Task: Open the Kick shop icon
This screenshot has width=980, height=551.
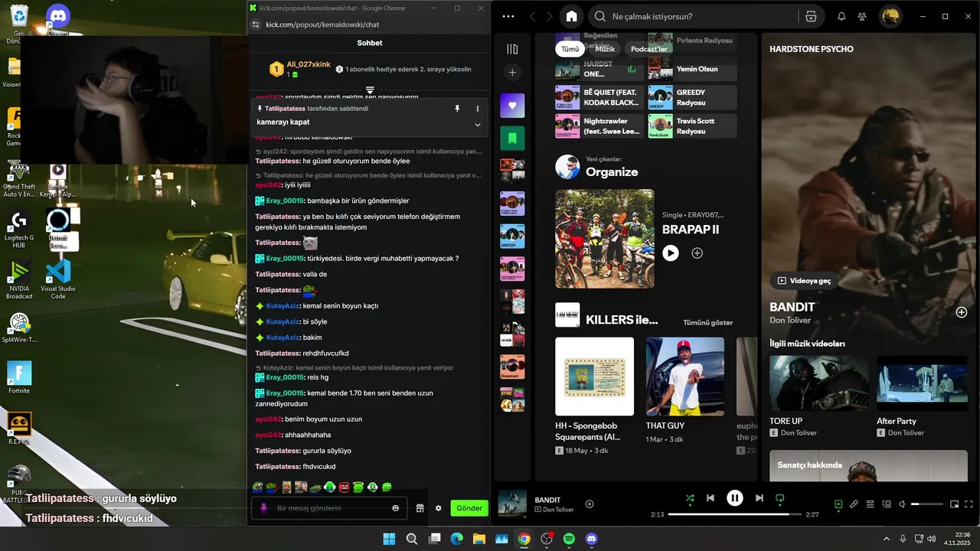Action: 420,508
